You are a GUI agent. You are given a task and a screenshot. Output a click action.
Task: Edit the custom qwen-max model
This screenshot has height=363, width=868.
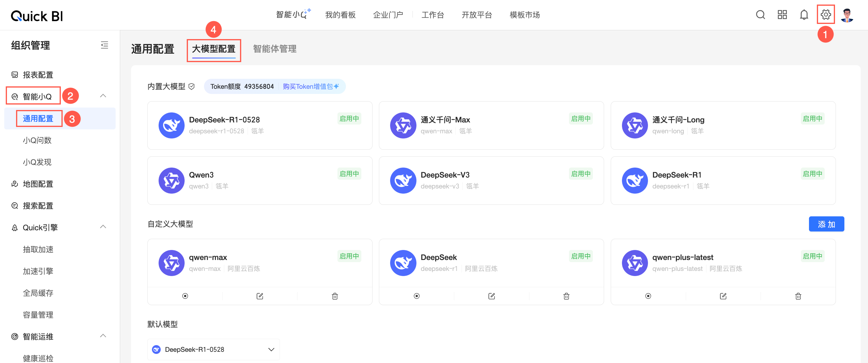pyautogui.click(x=259, y=296)
